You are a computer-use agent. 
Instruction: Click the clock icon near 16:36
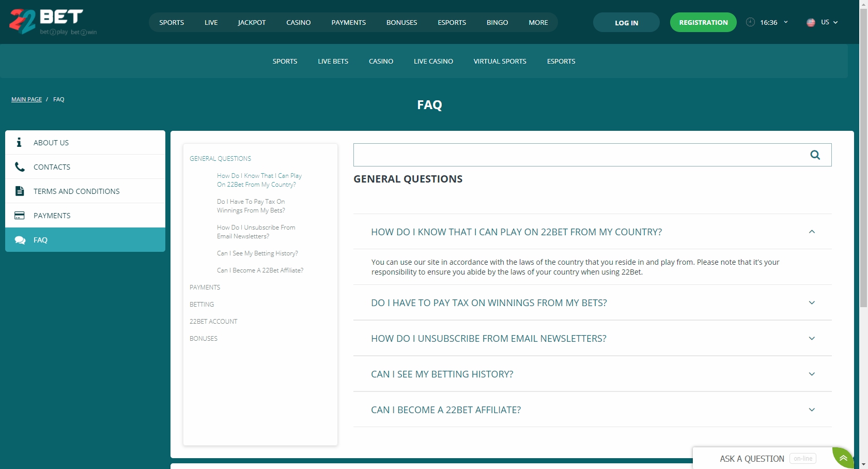point(750,22)
